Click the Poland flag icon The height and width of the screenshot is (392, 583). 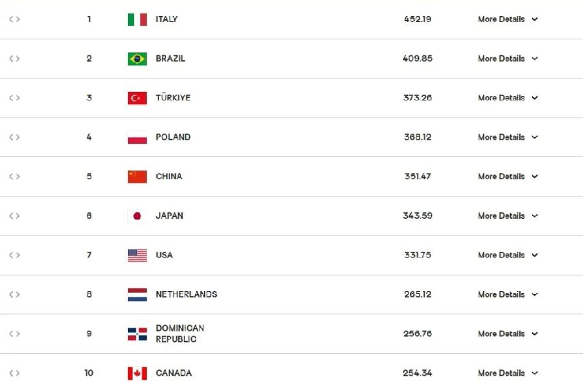[x=137, y=138]
